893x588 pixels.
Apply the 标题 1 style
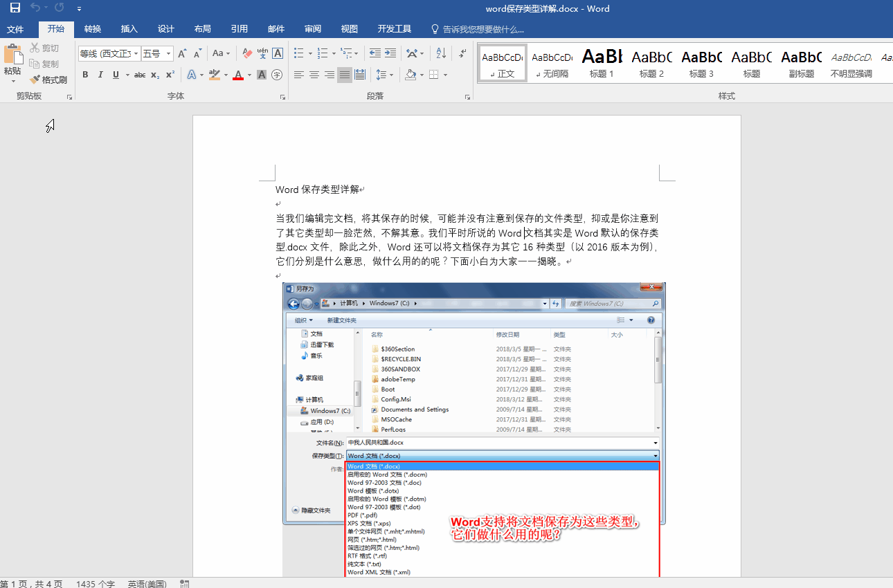tap(602, 63)
